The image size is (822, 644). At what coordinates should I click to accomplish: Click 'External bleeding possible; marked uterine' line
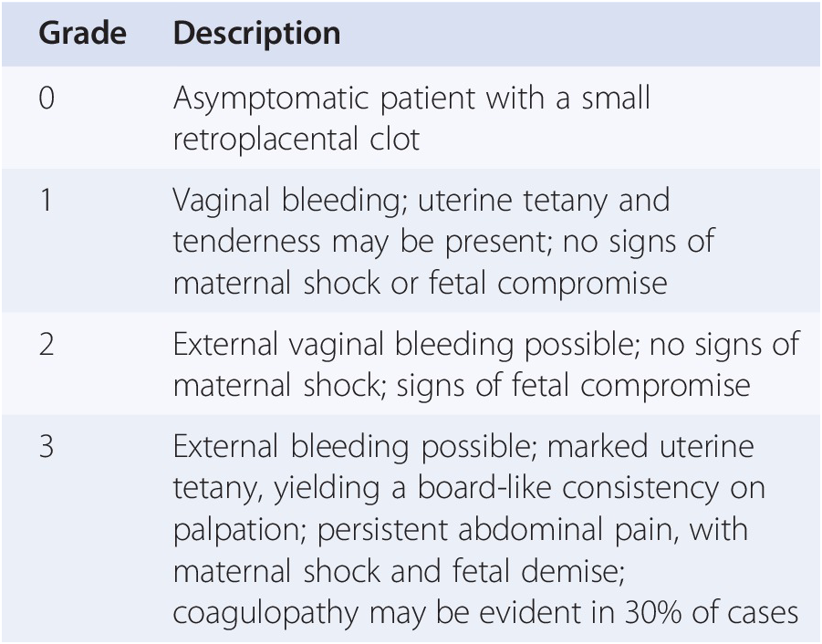[x=463, y=447]
